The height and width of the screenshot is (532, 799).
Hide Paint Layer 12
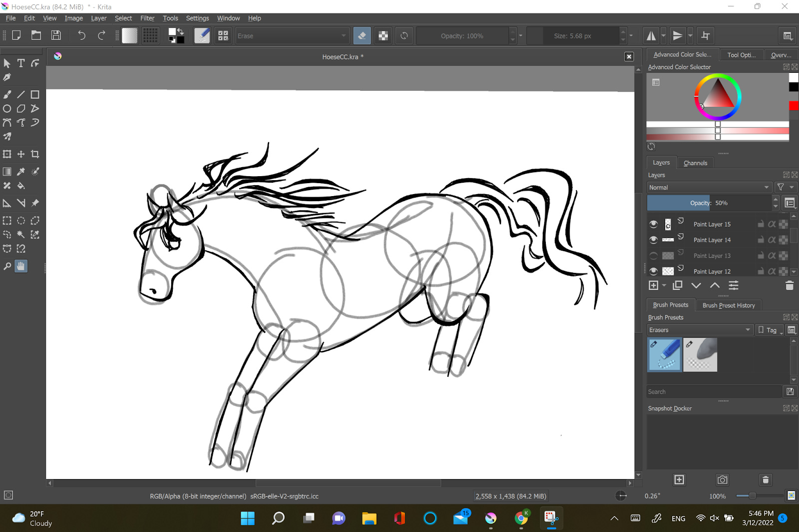click(653, 271)
